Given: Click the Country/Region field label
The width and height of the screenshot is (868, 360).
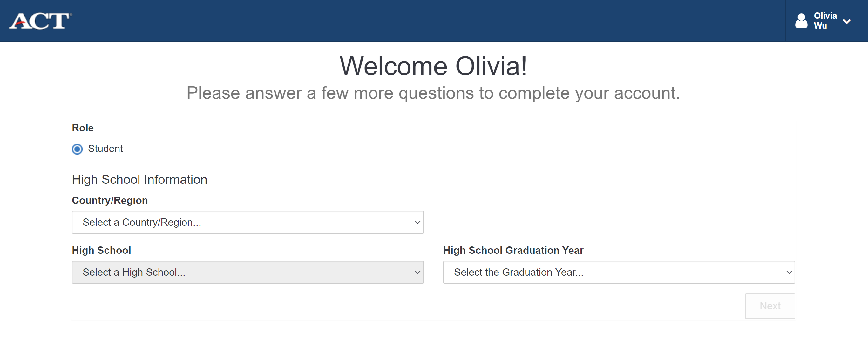Looking at the screenshot, I should point(110,200).
